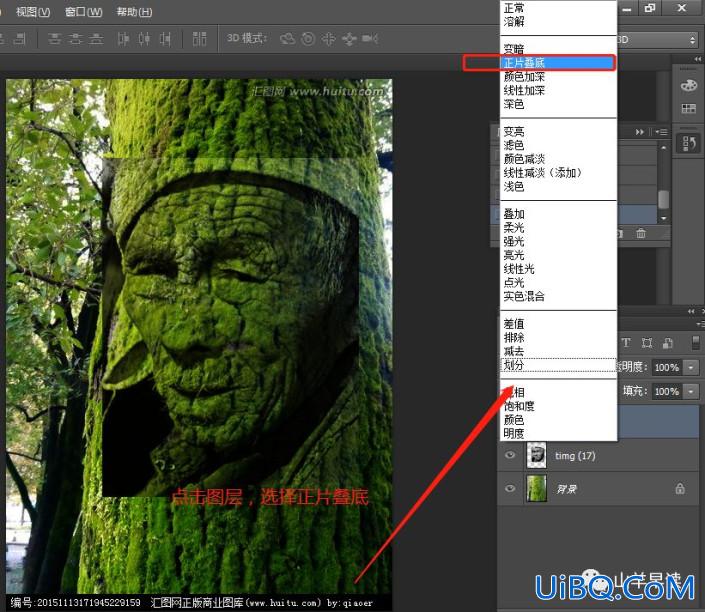Click align top edges icon
This screenshot has height=612, width=705.
pyautogui.click(x=54, y=39)
